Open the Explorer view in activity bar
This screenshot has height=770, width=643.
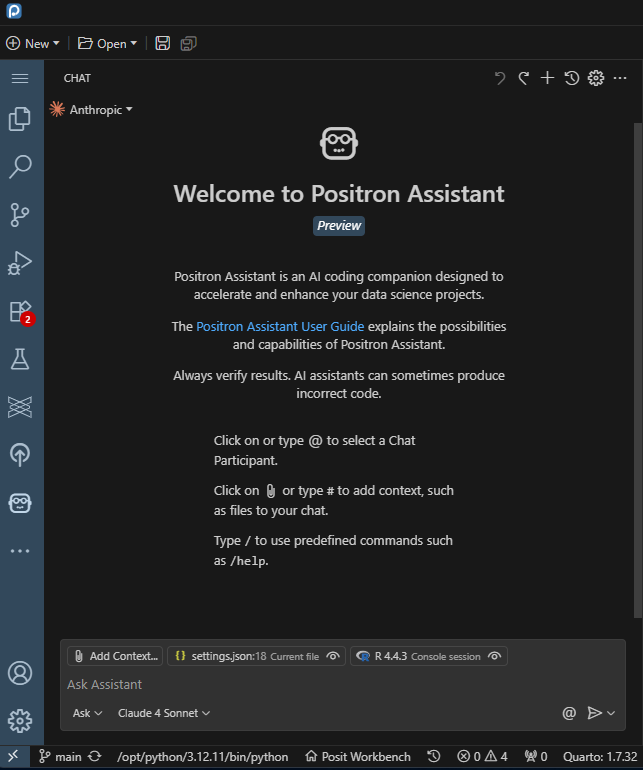point(20,119)
